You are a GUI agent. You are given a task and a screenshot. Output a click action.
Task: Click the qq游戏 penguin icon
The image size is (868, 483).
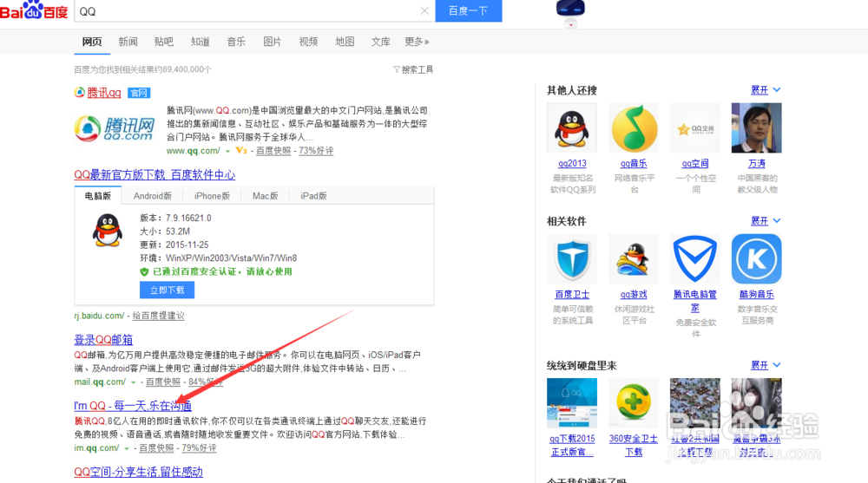click(634, 259)
